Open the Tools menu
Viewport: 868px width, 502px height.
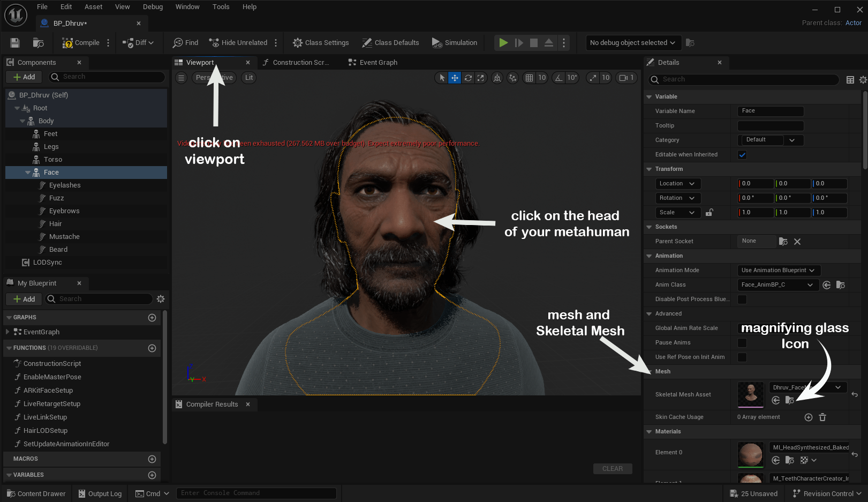tap(221, 7)
